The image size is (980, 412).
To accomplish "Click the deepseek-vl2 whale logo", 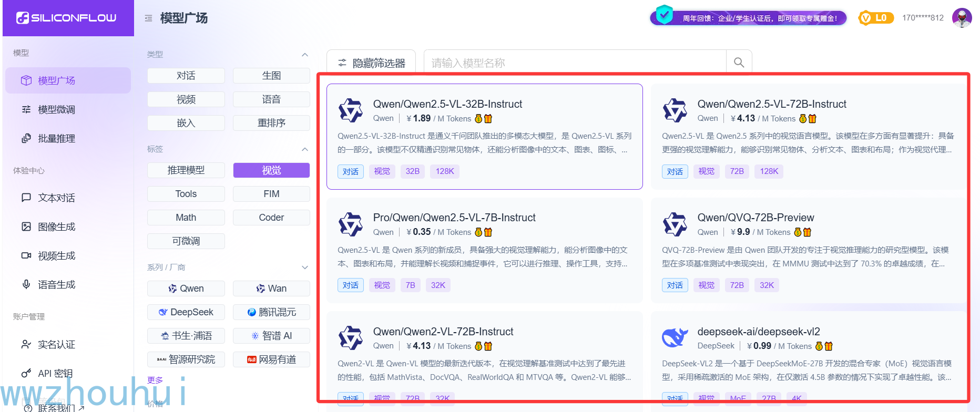I will [x=675, y=338].
